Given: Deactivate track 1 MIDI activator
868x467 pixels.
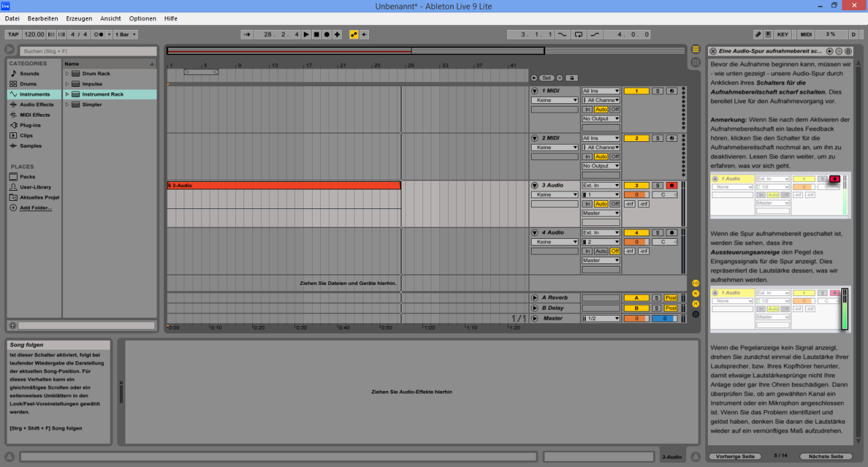Looking at the screenshot, I should click(x=636, y=91).
